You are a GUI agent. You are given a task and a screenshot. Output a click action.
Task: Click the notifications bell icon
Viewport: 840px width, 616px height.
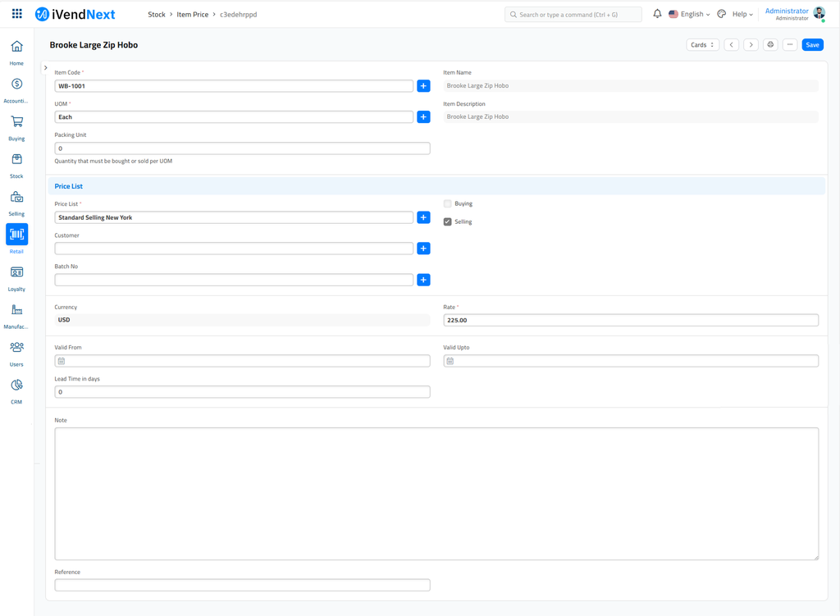tap(657, 14)
